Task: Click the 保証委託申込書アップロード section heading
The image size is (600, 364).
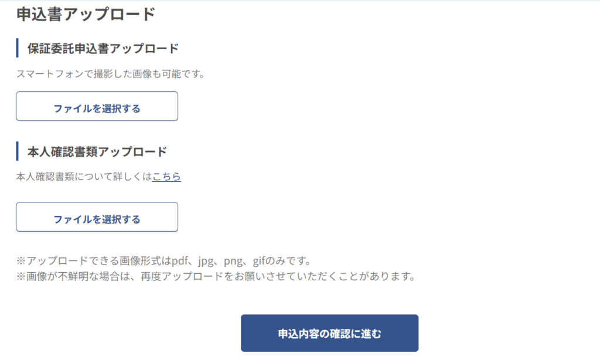Action: coord(103,49)
